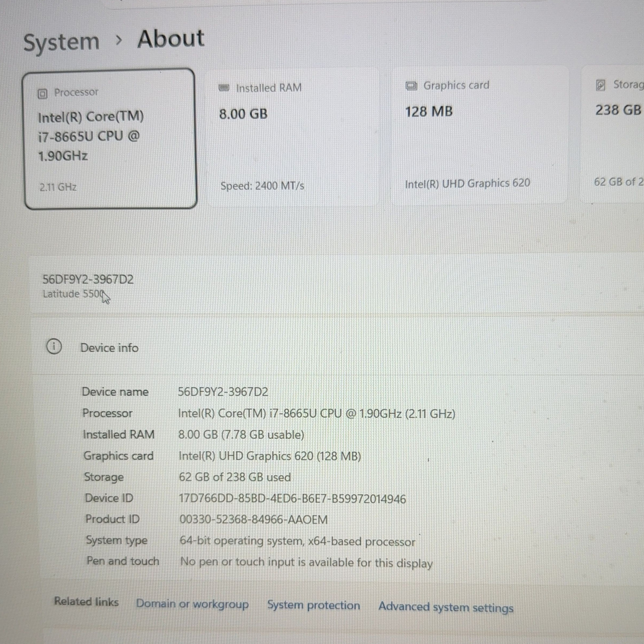The height and width of the screenshot is (644, 644).
Task: Collapse the Device info section header
Action: [x=337, y=347]
